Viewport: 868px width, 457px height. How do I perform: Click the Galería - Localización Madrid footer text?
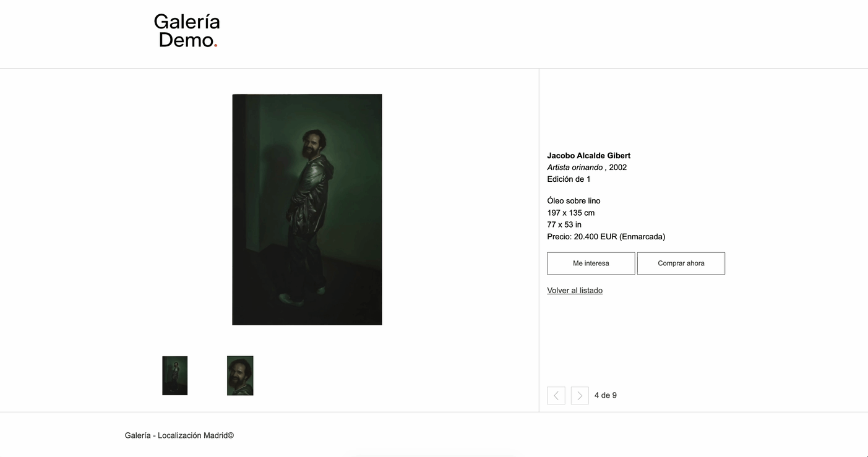(179, 435)
